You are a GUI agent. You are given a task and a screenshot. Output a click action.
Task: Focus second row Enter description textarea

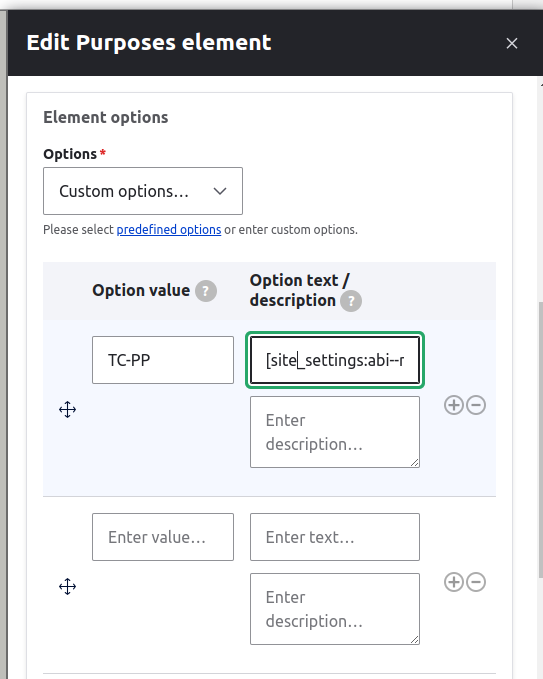(335, 609)
